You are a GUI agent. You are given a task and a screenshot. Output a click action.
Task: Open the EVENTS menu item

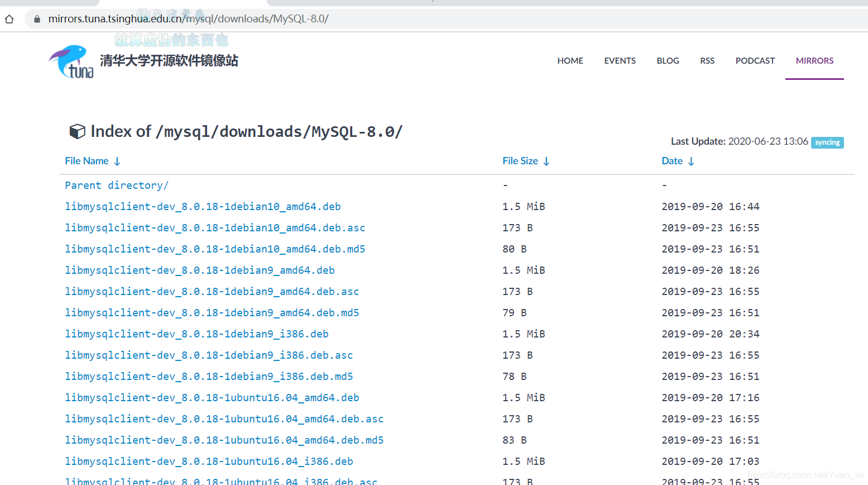pyautogui.click(x=620, y=61)
